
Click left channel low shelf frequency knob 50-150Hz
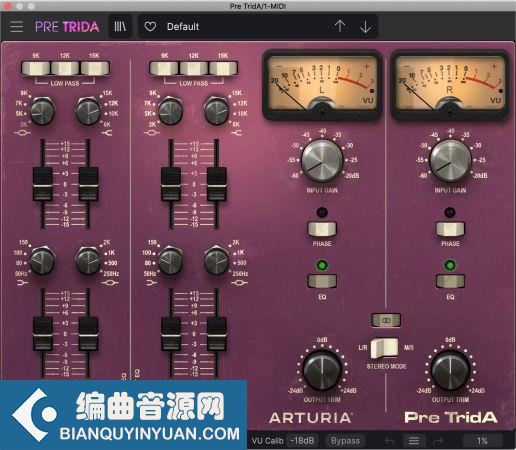(42, 260)
